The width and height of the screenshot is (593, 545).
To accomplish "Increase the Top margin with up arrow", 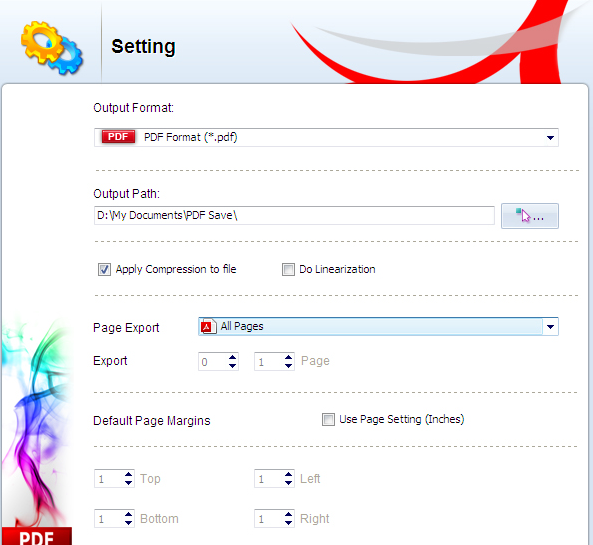I will [x=129, y=474].
